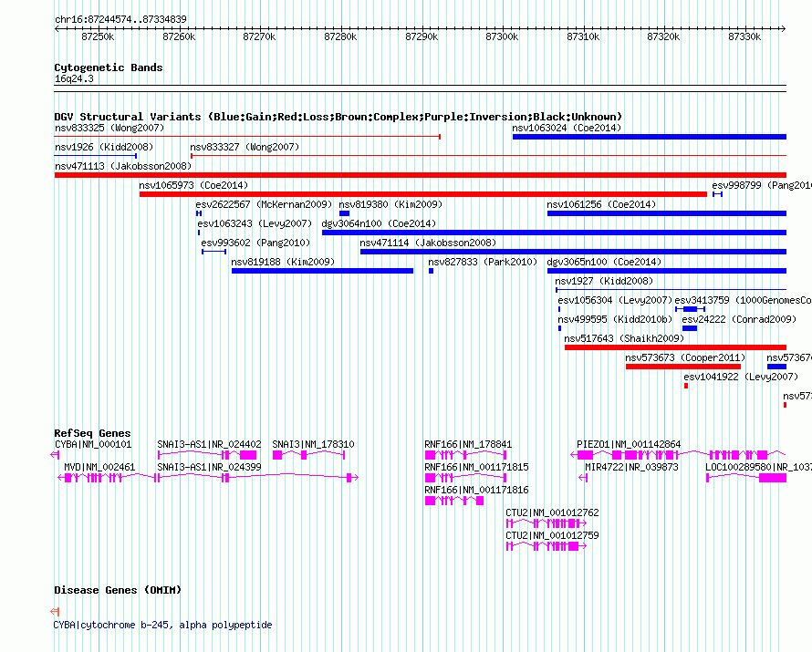Screen dimensions: 812x652
Task: Open the nsv1927 (Kidd2008) label
Action: (x=604, y=281)
